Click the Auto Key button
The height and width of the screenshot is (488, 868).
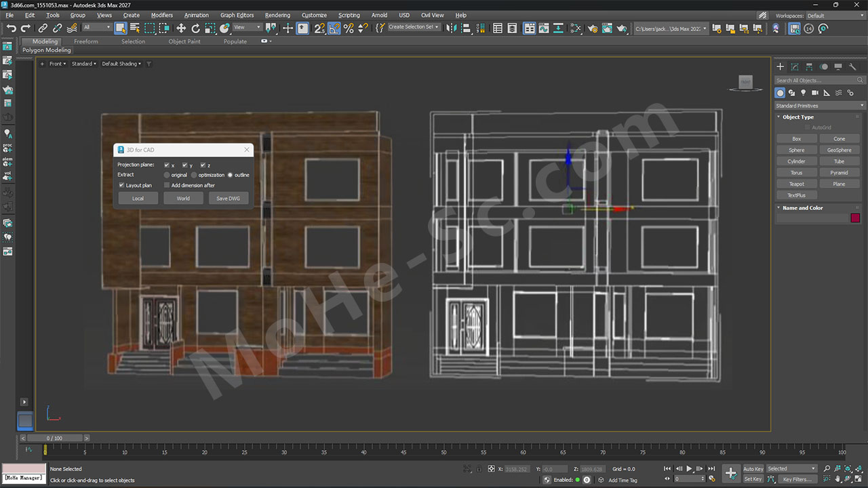(753, 468)
